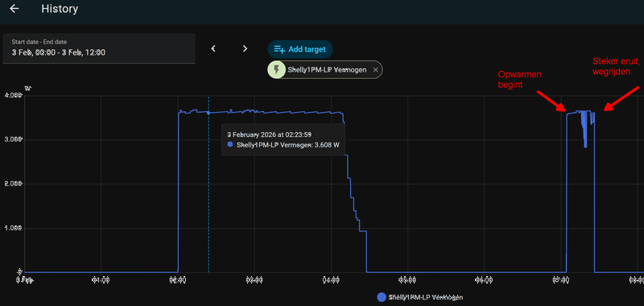Image resolution: width=644 pixels, height=306 pixels.
Task: Go to the next date range
Action: (246, 48)
